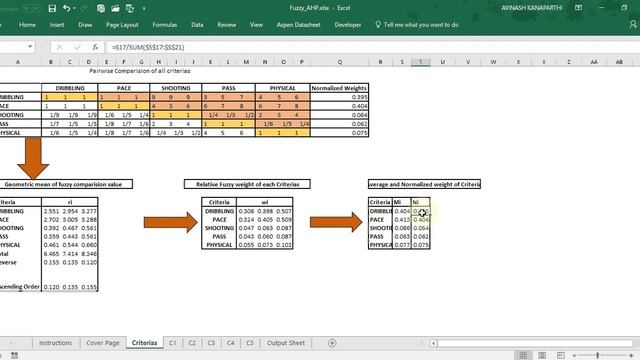
Task: Open the C5 sheet tab
Action: click(x=250, y=343)
